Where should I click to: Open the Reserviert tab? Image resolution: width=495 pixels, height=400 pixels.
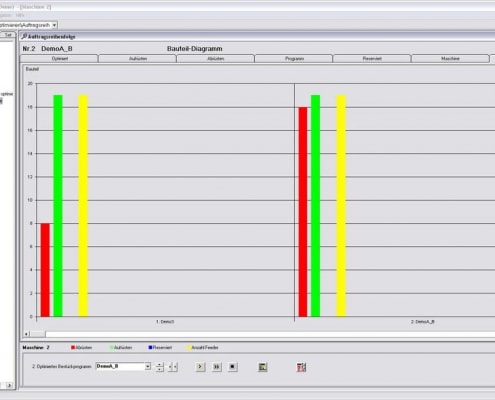coord(372,59)
